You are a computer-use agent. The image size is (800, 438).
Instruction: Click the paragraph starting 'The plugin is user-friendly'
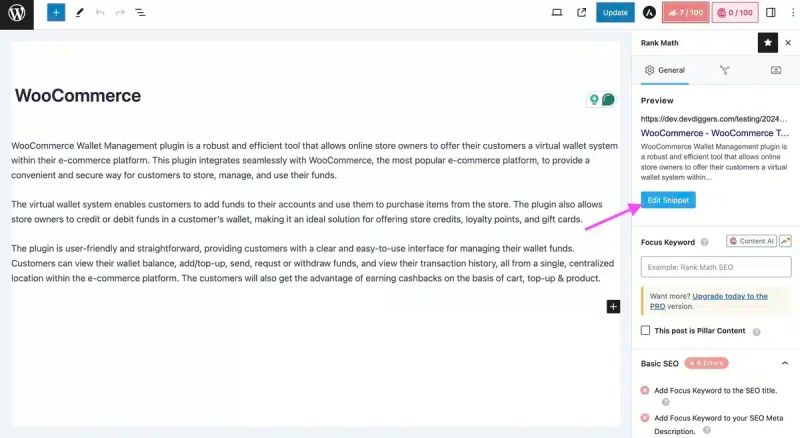pyautogui.click(x=313, y=263)
